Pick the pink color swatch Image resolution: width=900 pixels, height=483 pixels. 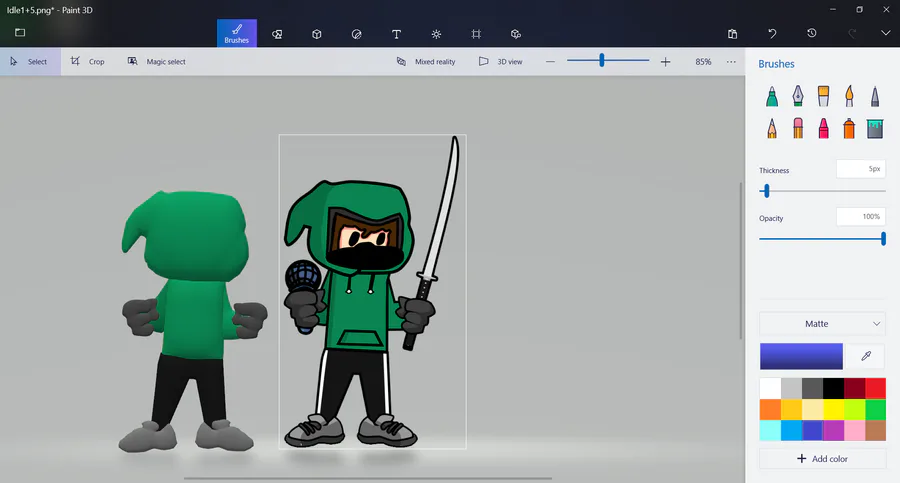(854, 430)
